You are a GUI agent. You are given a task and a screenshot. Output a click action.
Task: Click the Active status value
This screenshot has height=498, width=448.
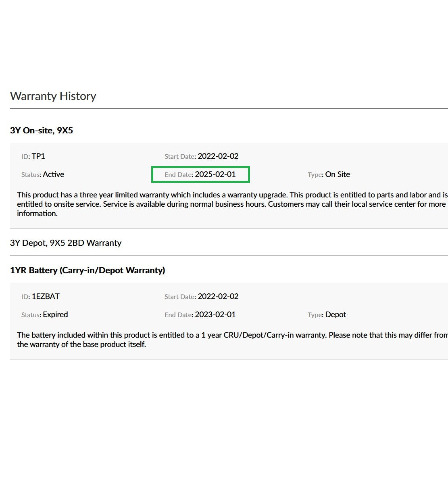(53, 174)
